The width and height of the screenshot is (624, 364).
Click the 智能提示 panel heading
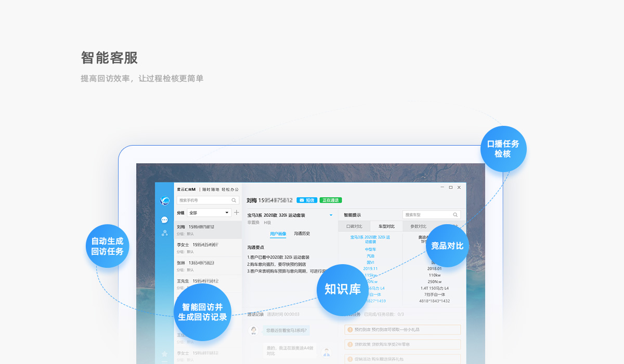pos(352,215)
